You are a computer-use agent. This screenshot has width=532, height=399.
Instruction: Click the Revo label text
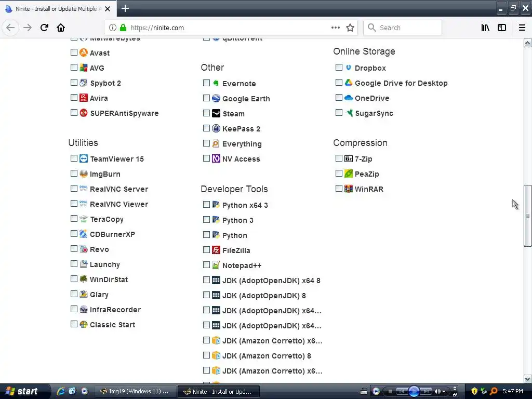coord(99,249)
